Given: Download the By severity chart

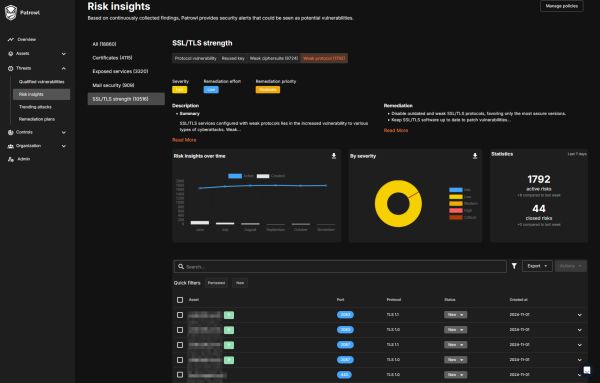Looking at the screenshot, I should [x=475, y=156].
